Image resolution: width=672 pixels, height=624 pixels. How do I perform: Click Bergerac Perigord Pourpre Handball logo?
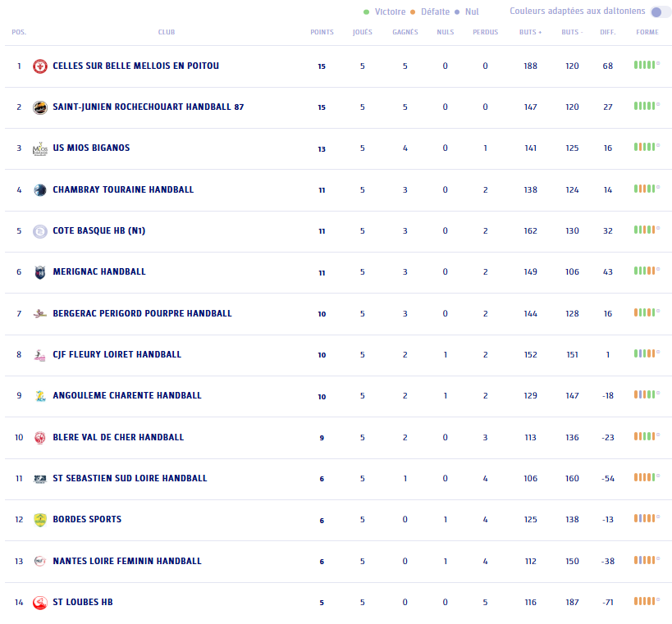pyautogui.click(x=39, y=313)
